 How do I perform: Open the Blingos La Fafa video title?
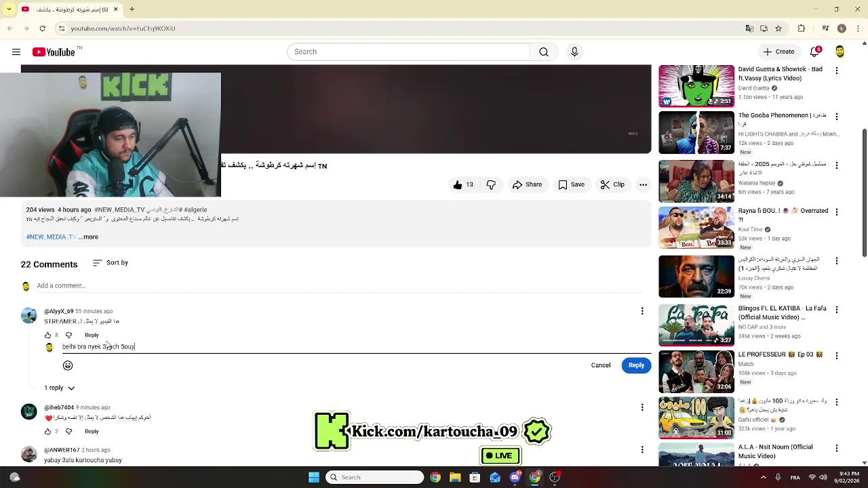click(x=783, y=312)
